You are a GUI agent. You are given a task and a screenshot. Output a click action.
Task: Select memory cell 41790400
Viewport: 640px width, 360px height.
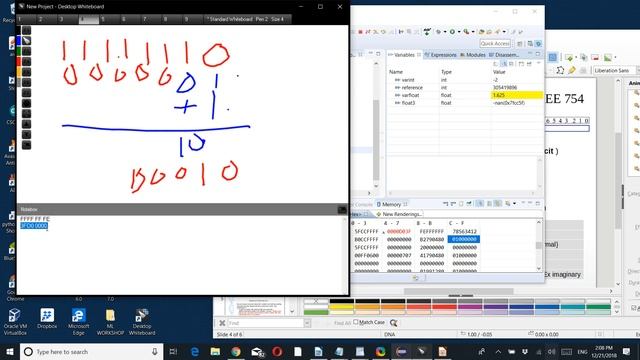[431, 255]
